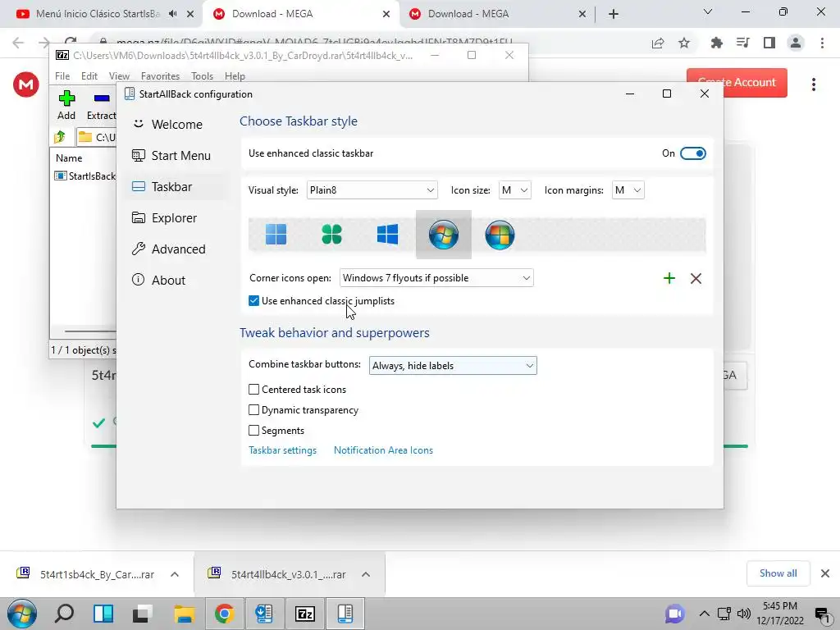The height and width of the screenshot is (630, 840).
Task: Open Chrome extensions puzzle icon
Action: click(717, 43)
